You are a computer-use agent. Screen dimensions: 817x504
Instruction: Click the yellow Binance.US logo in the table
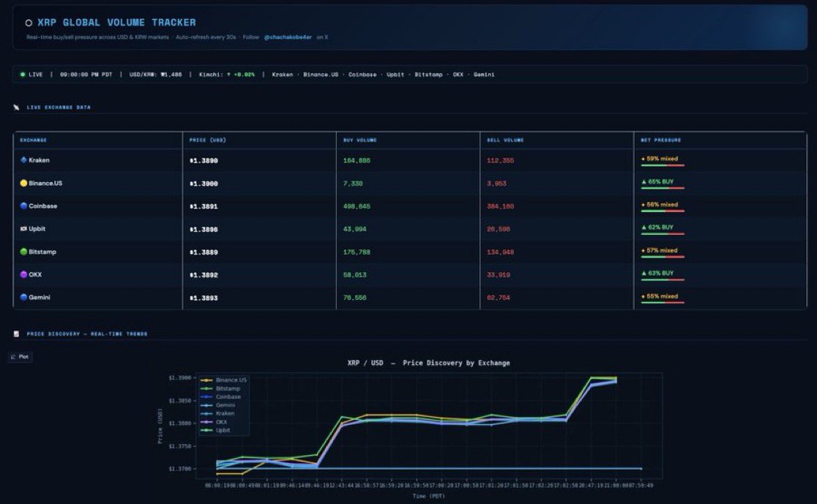23,183
